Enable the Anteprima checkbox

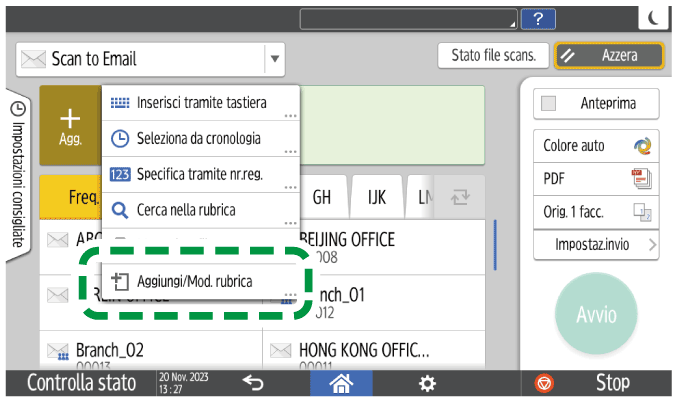(548, 103)
